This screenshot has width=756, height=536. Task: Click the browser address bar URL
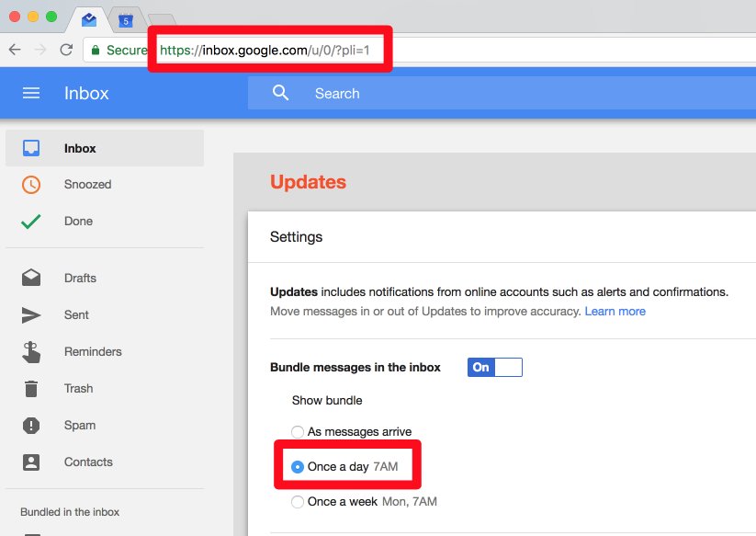tap(265, 50)
